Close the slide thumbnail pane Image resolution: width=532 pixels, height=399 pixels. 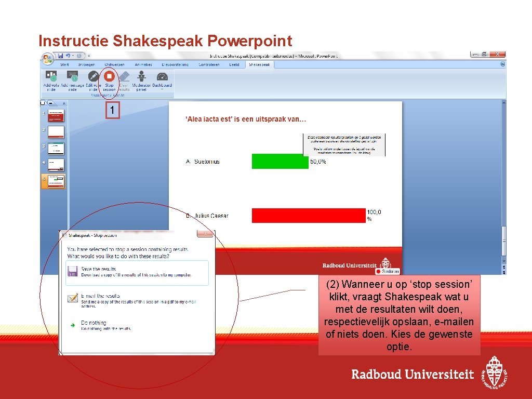(x=64, y=103)
